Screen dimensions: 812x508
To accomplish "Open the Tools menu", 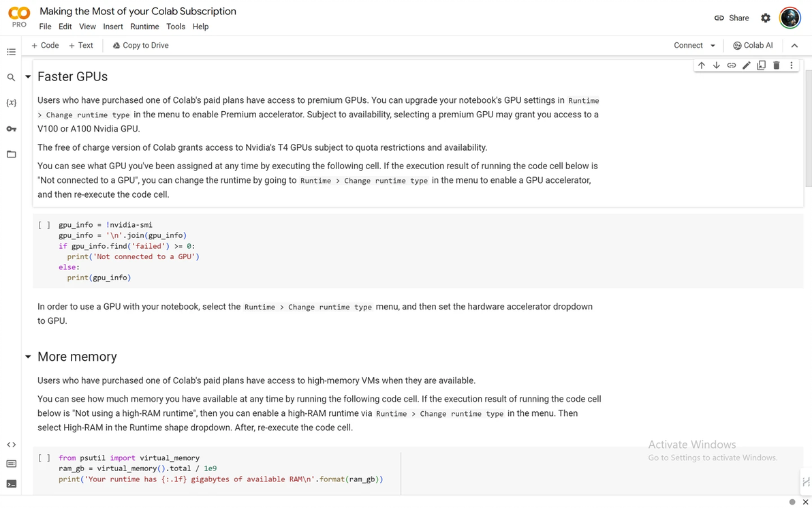I will (176, 27).
